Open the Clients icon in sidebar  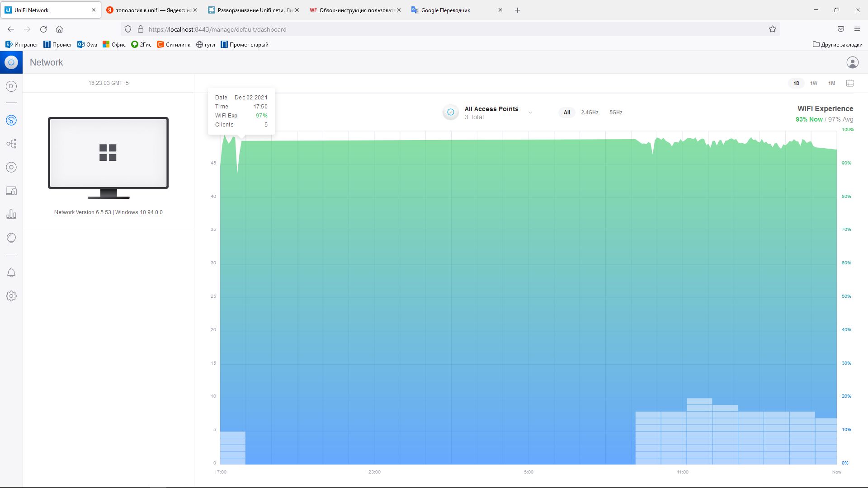[x=11, y=191]
